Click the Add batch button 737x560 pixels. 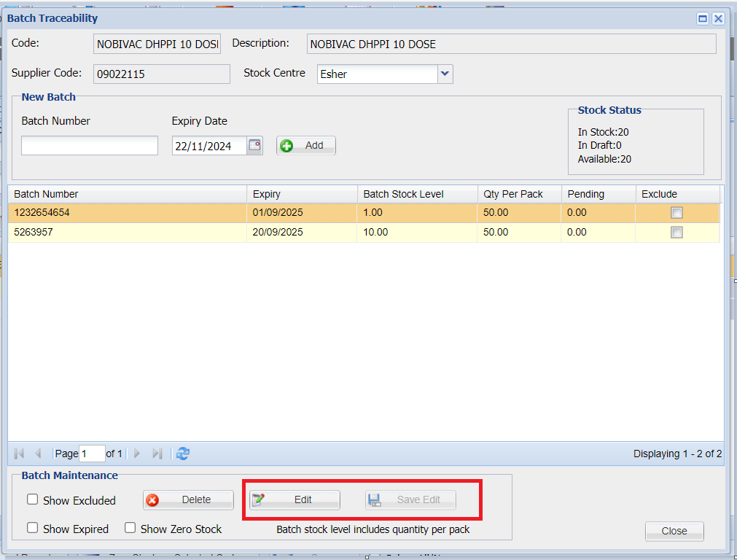click(x=306, y=145)
